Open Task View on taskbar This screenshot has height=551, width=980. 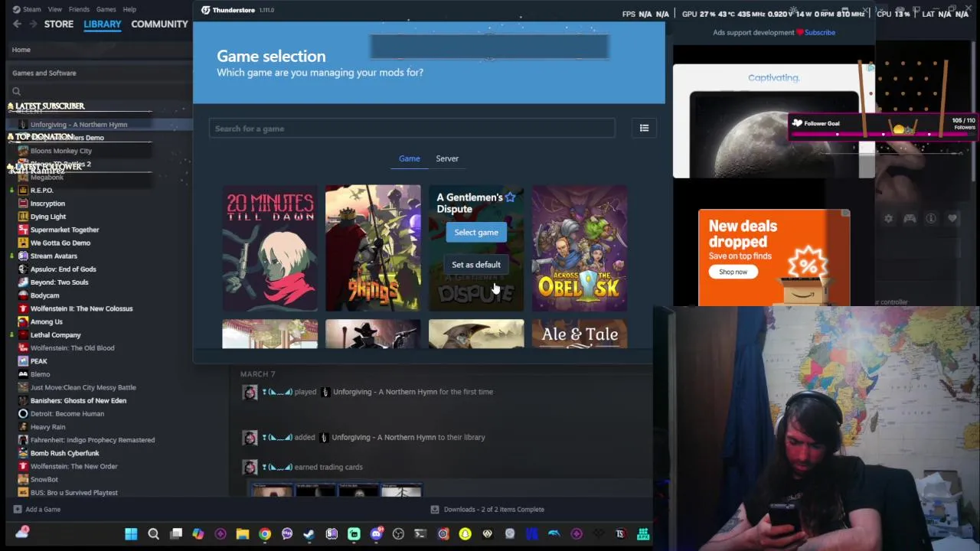tap(176, 533)
